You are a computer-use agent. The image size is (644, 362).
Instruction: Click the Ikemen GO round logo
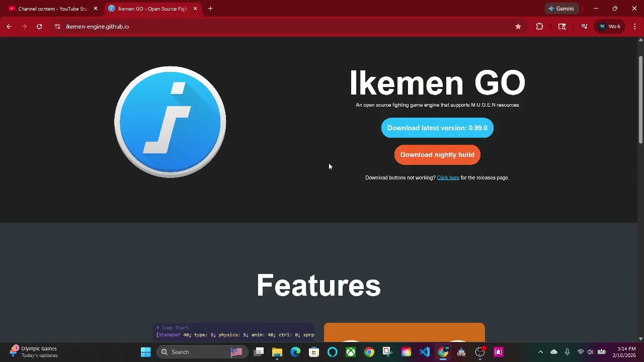pyautogui.click(x=170, y=122)
